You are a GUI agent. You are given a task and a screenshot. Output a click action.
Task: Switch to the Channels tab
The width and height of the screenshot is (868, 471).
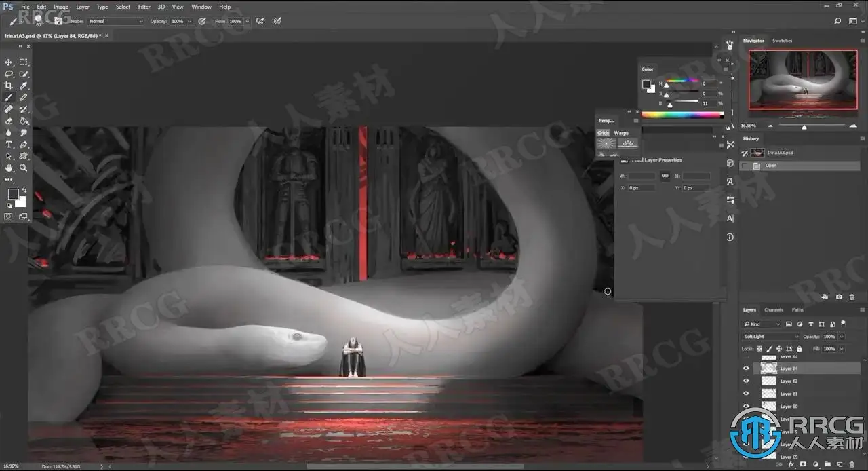(774, 310)
